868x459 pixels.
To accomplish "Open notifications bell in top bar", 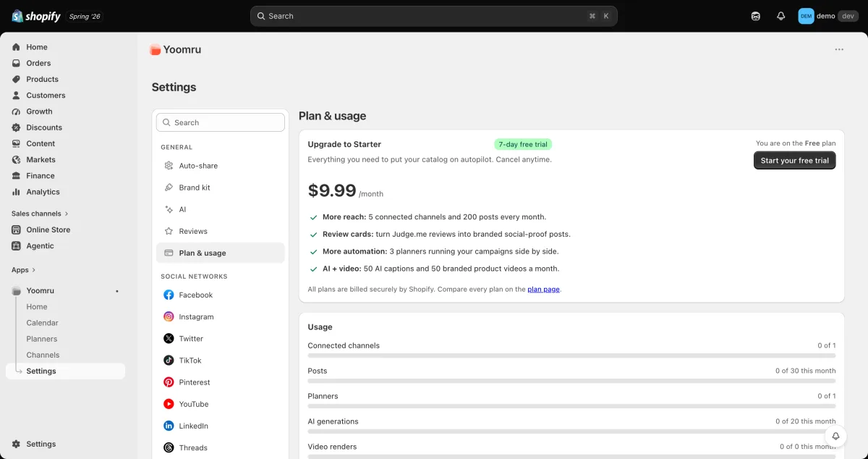I will click(x=781, y=16).
